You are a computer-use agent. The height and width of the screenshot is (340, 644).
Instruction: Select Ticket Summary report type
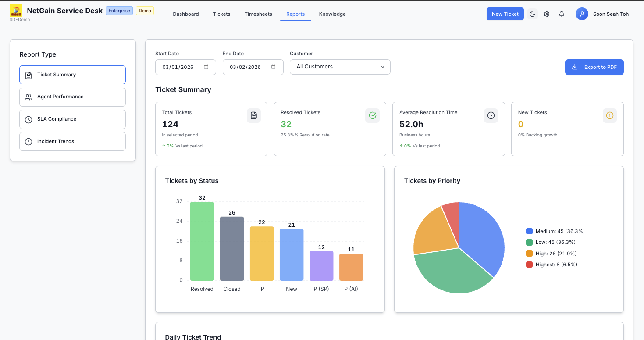point(72,75)
